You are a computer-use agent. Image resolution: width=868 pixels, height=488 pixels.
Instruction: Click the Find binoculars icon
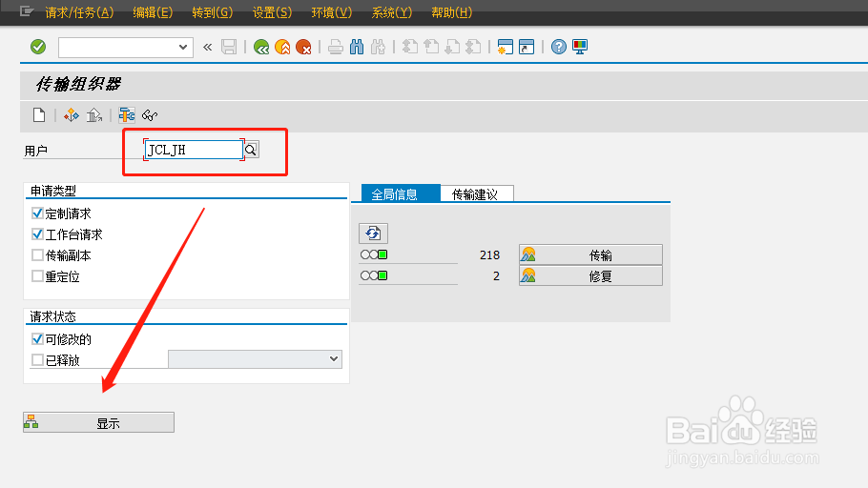357,47
